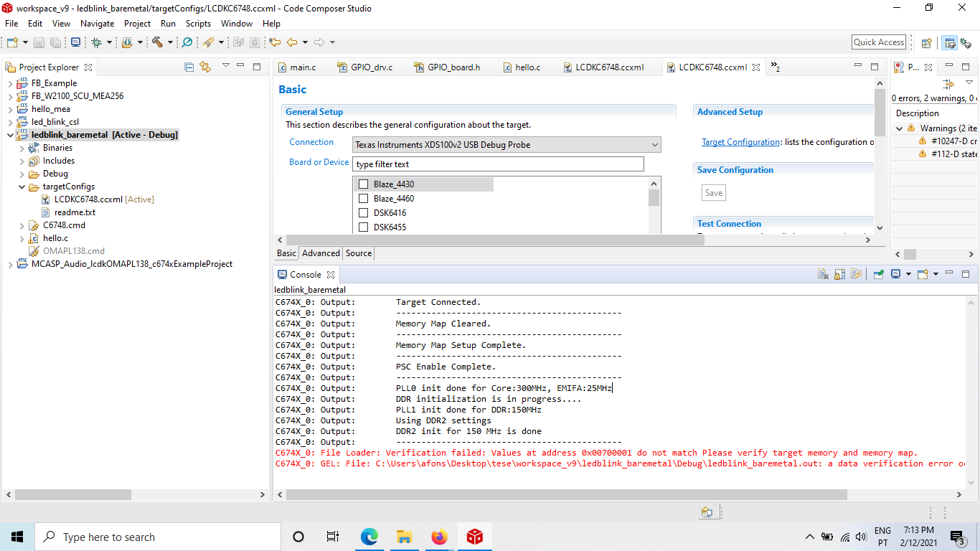The height and width of the screenshot is (551, 980).
Task: Click the New file toolbar icon
Action: point(12,42)
